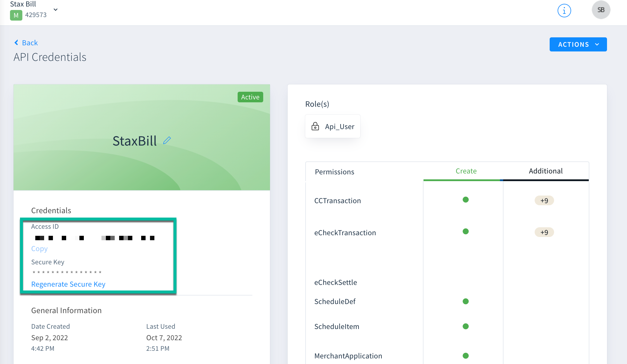This screenshot has height=364, width=627.
Task: Click the Api_User lock icon
Action: click(315, 126)
